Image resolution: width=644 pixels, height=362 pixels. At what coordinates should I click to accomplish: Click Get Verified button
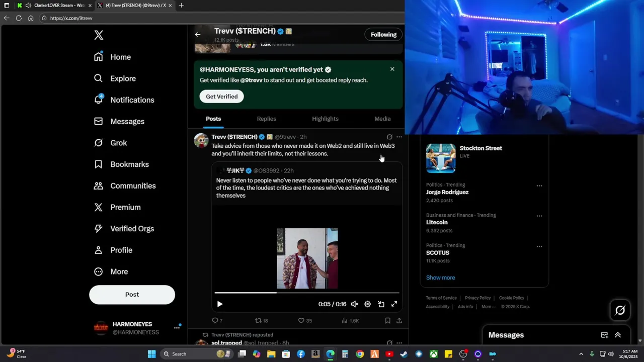(221, 97)
